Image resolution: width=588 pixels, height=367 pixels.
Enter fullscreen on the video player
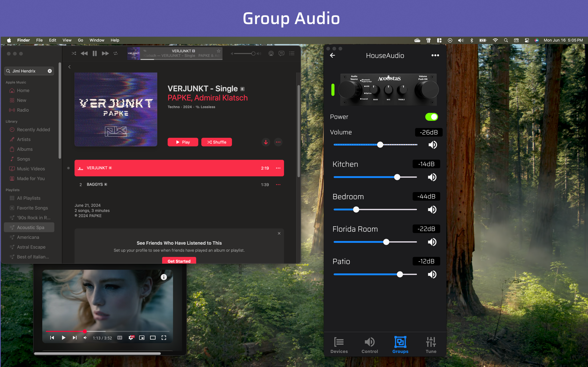[x=164, y=338]
